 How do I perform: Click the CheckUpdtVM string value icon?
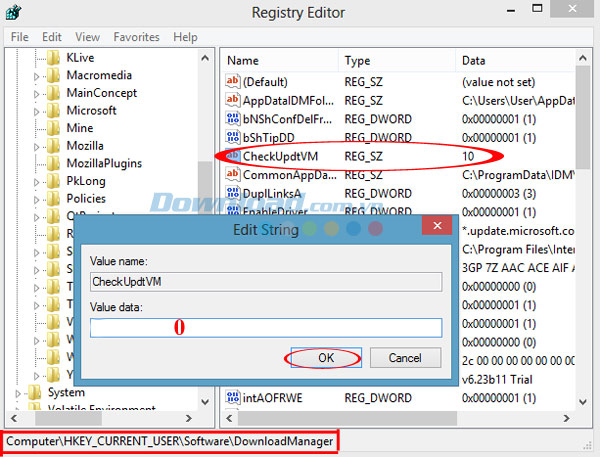pos(233,156)
